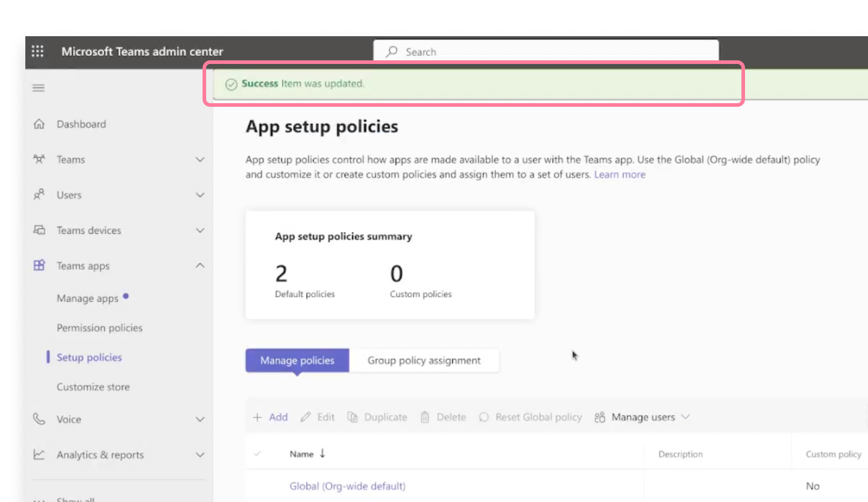Click the Custom policy column header
The width and height of the screenshot is (868, 502).
coord(834,454)
